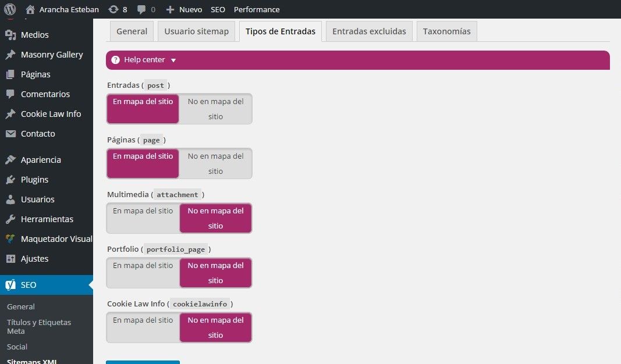Open the Nuevo menu in admin bar
This screenshot has width=621, height=364.
click(184, 9)
